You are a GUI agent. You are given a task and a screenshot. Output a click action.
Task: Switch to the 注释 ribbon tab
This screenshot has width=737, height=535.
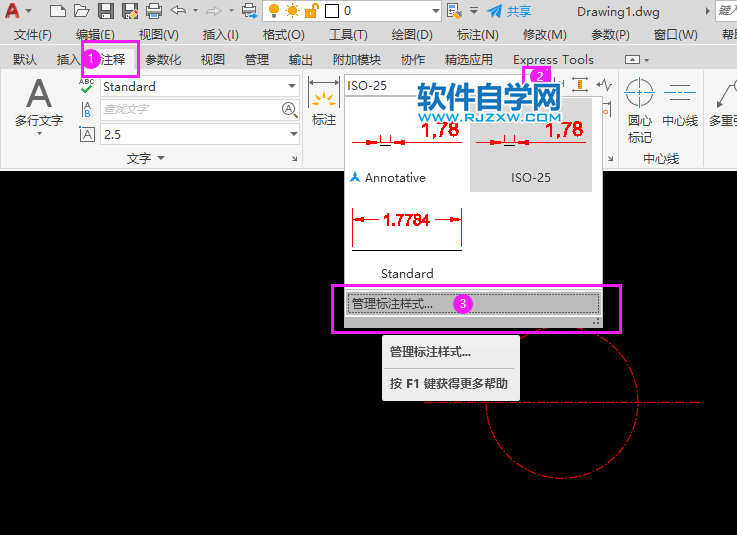(113, 60)
